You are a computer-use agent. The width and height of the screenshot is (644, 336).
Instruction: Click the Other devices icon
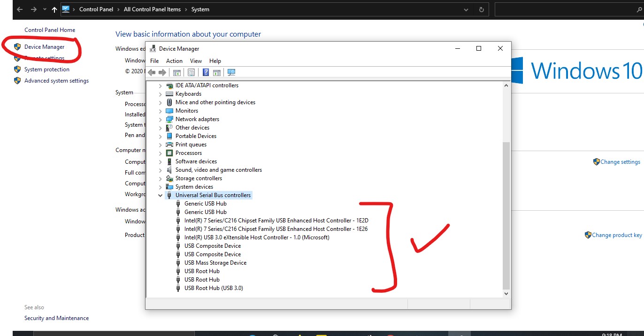tap(169, 128)
